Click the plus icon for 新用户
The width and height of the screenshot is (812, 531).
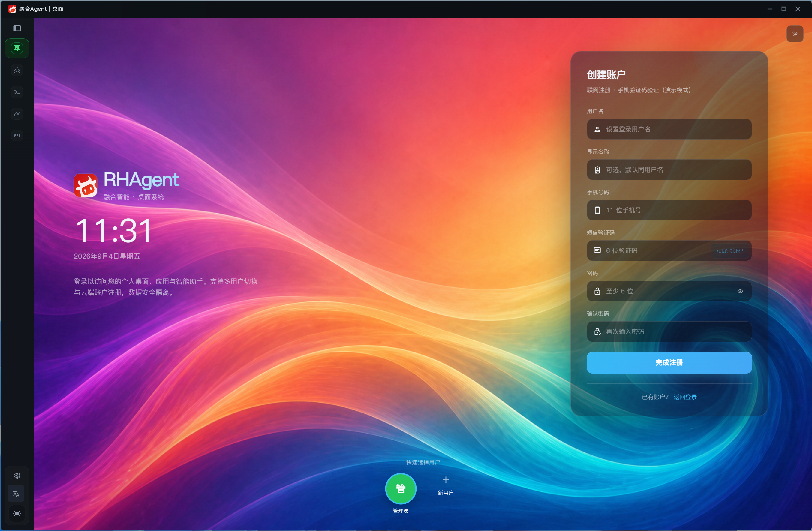click(446, 480)
